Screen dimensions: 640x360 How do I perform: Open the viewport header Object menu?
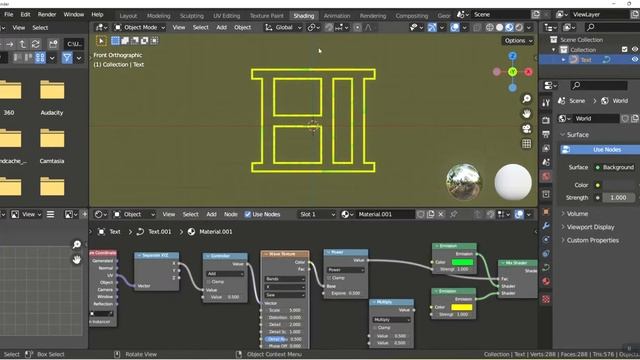242,28
